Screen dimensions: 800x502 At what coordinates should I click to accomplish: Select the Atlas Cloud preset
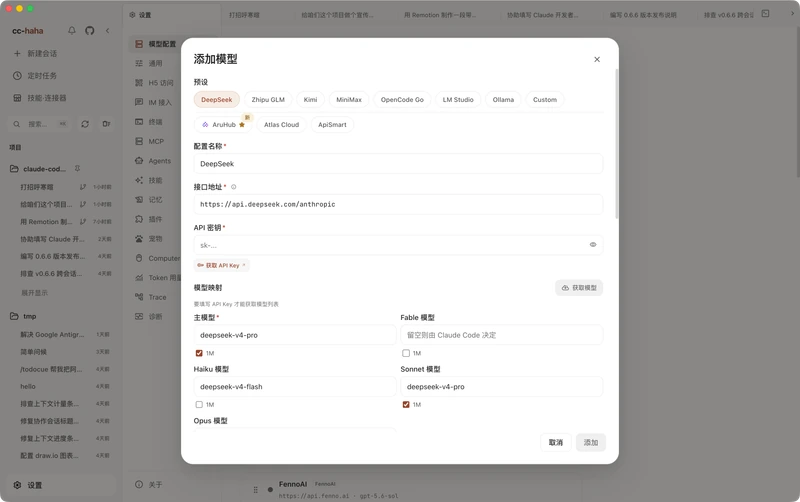coord(281,124)
